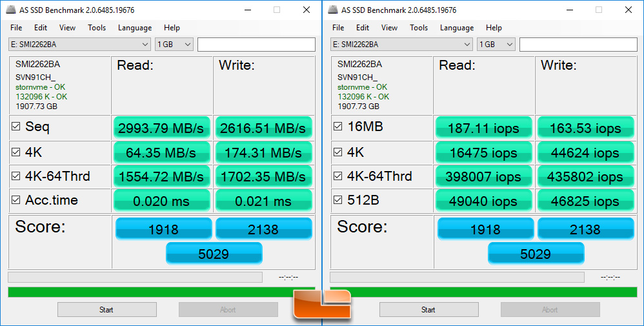This screenshot has width=644, height=326.
Task: Click the 4K-64Thrd write result 435802 iops
Action: 585,176
